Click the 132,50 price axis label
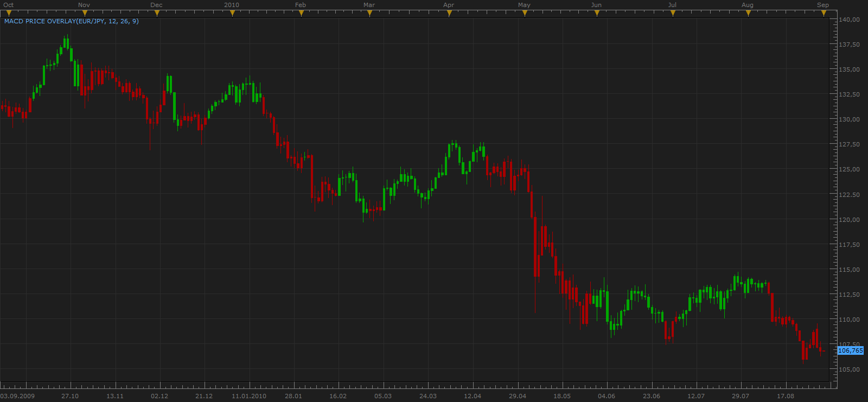868x402 pixels. pyautogui.click(x=850, y=94)
